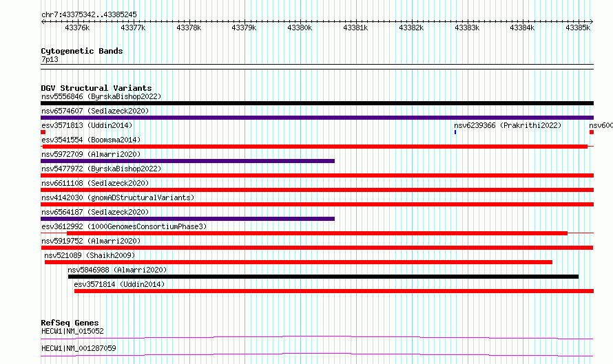Open esv3612992 (1000GenomesConsortiumPhase3) label

pyautogui.click(x=124, y=226)
